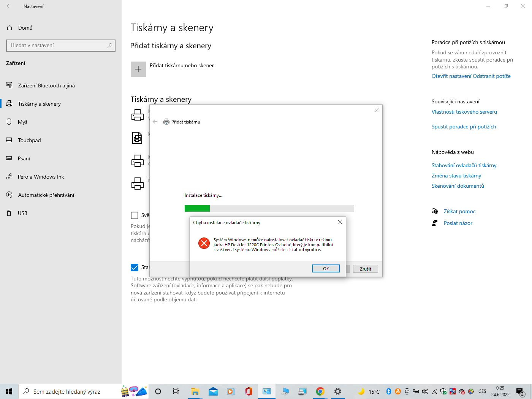Viewport: 532px width, 399px height.
Task: Click the first printer icon in the list
Action: [x=137, y=115]
